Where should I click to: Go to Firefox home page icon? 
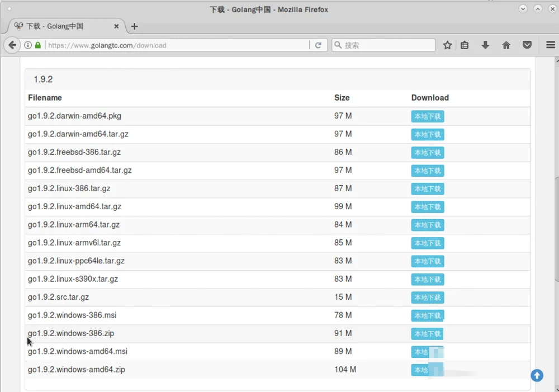[x=506, y=45]
